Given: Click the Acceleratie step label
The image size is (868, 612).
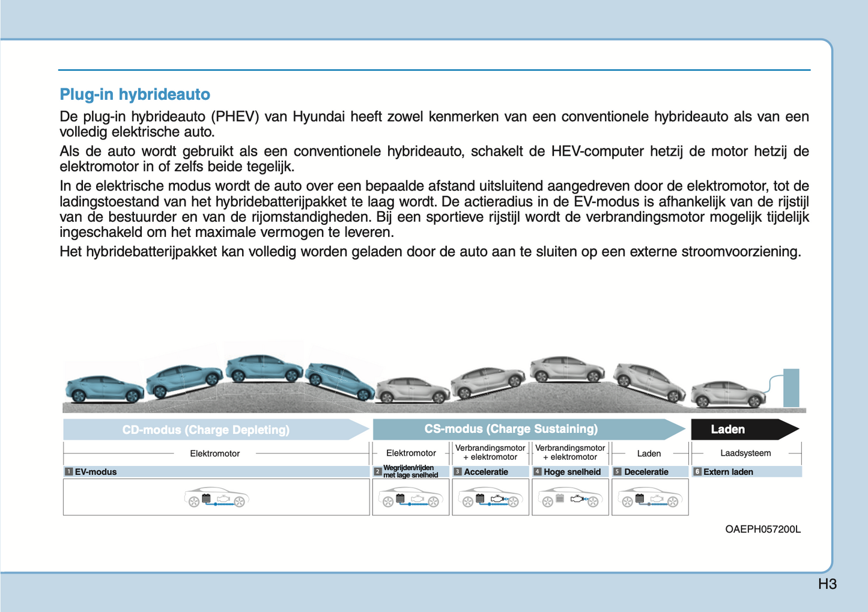Looking at the screenshot, I should coord(485,472).
